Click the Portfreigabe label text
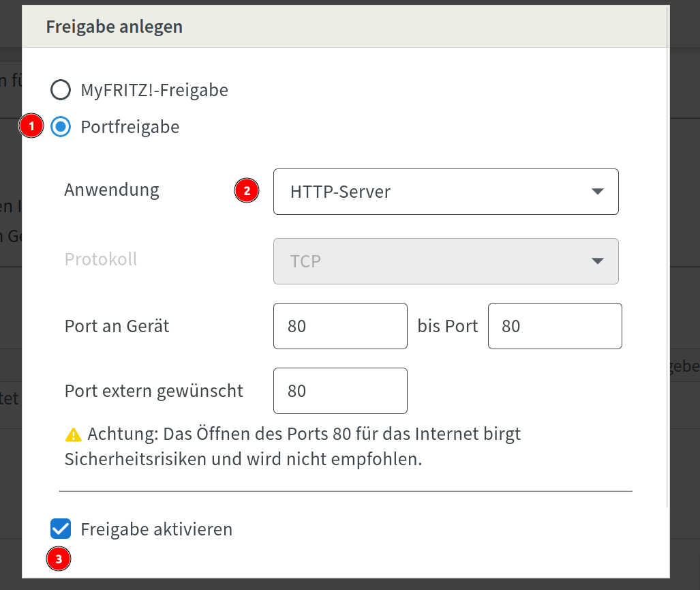700x590 pixels. point(130,128)
